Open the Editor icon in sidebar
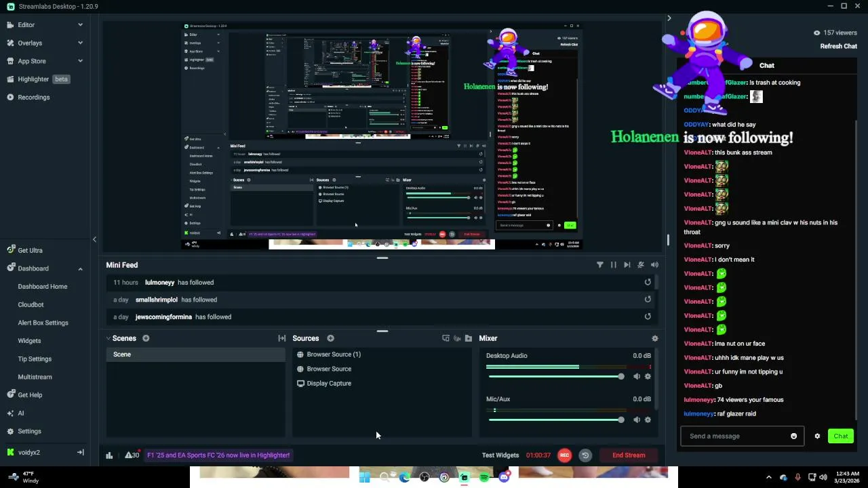 pyautogui.click(x=10, y=25)
